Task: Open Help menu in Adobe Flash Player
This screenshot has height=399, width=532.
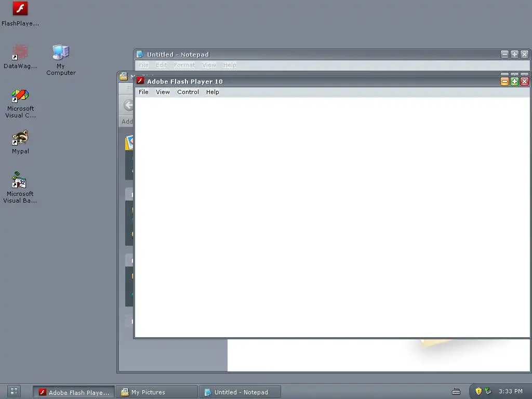Action: click(212, 92)
